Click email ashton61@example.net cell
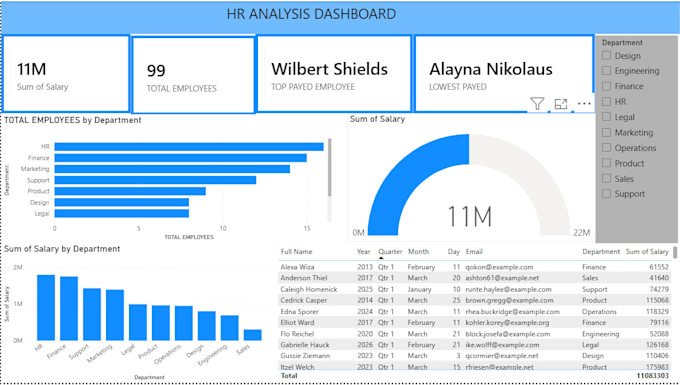 pyautogui.click(x=502, y=278)
